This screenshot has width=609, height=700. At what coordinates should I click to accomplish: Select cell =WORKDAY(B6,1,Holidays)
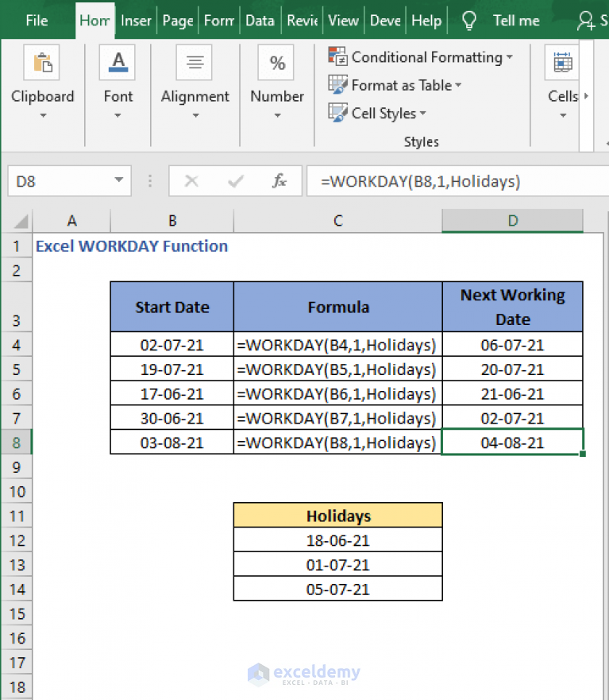click(338, 394)
